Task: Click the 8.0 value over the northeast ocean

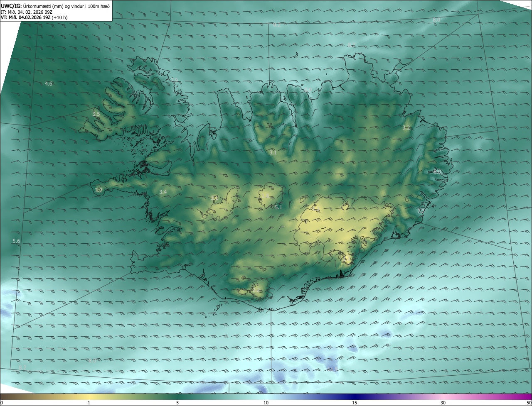Action: pyautogui.click(x=436, y=20)
